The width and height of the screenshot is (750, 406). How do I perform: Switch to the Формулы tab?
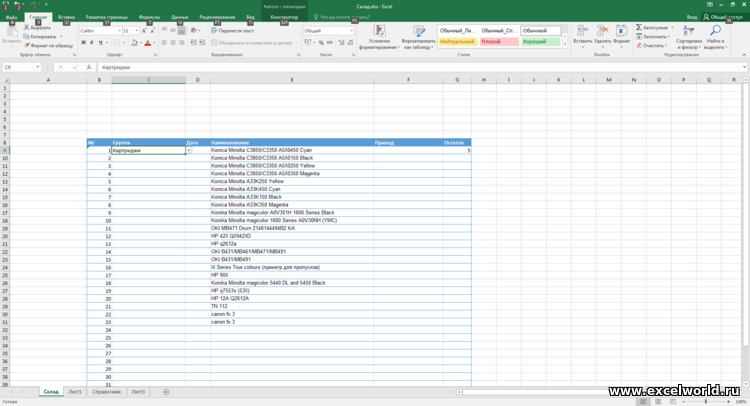tap(149, 17)
